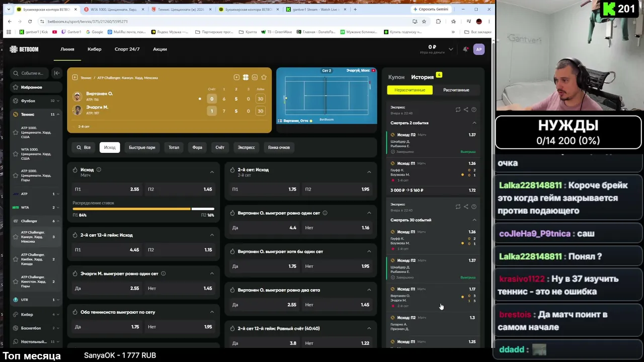
Task: Bet on П1 at 2.55 in Исход
Action: 107,190
